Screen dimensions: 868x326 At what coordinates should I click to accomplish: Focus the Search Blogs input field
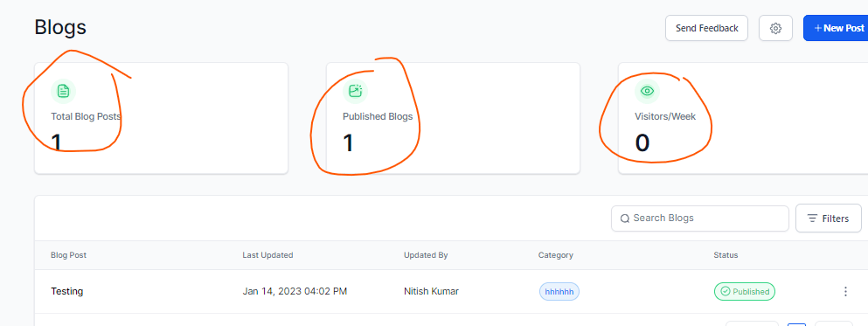tap(699, 218)
